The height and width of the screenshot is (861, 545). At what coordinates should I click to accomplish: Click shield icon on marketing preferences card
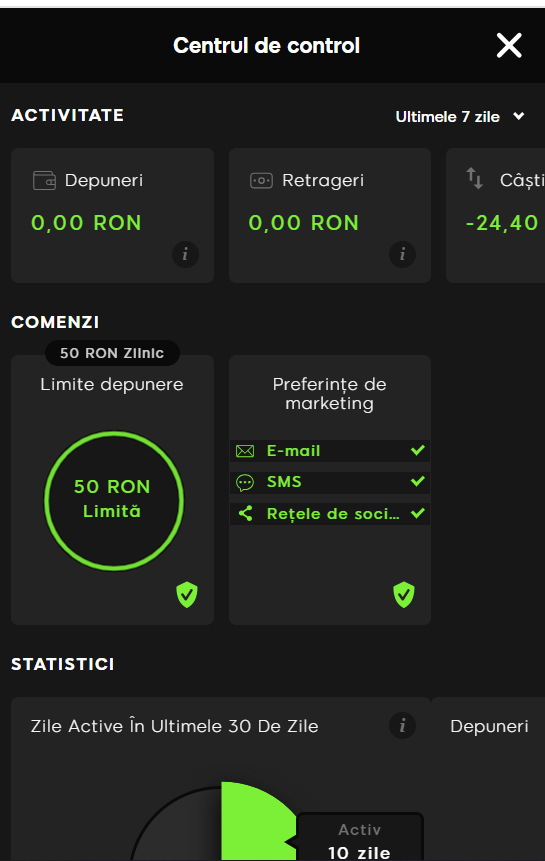(x=404, y=595)
